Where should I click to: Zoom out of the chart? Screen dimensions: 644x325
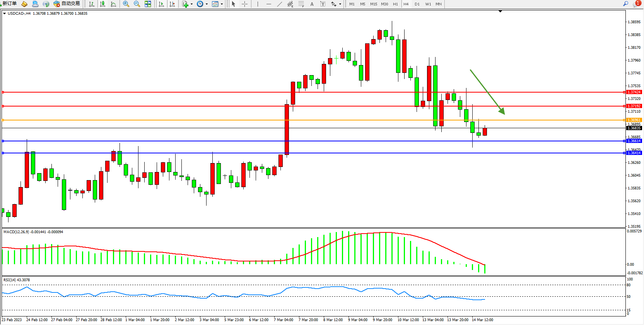click(137, 4)
